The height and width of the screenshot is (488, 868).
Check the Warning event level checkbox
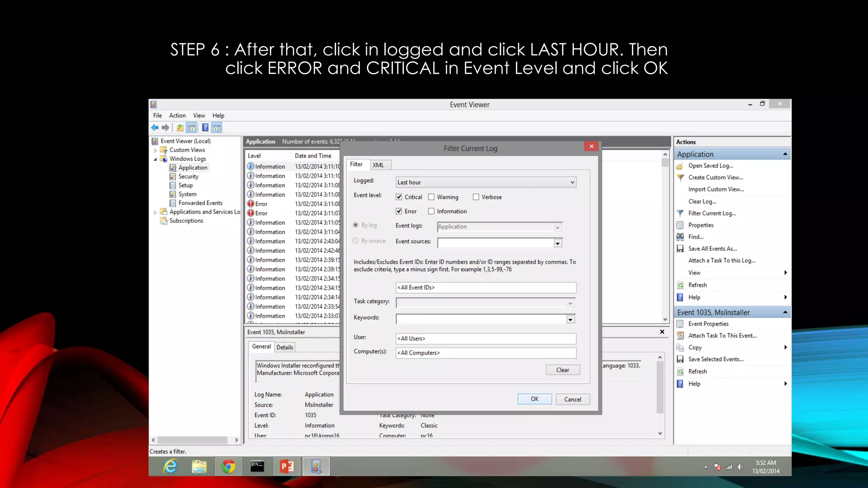(431, 197)
